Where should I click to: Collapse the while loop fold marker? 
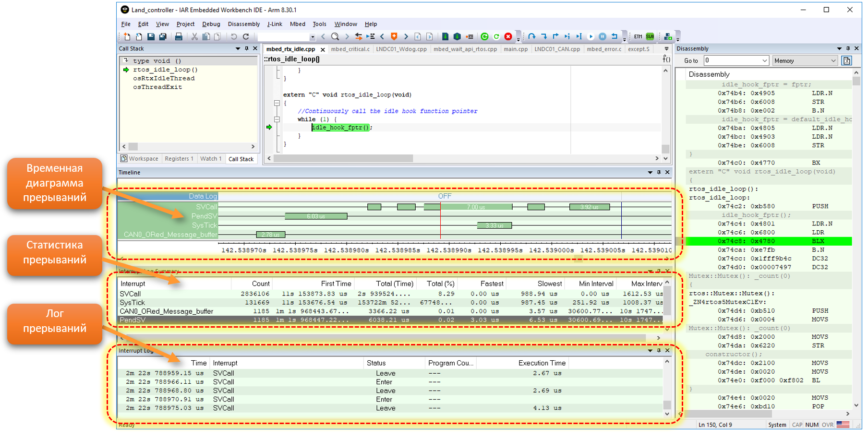coord(277,119)
